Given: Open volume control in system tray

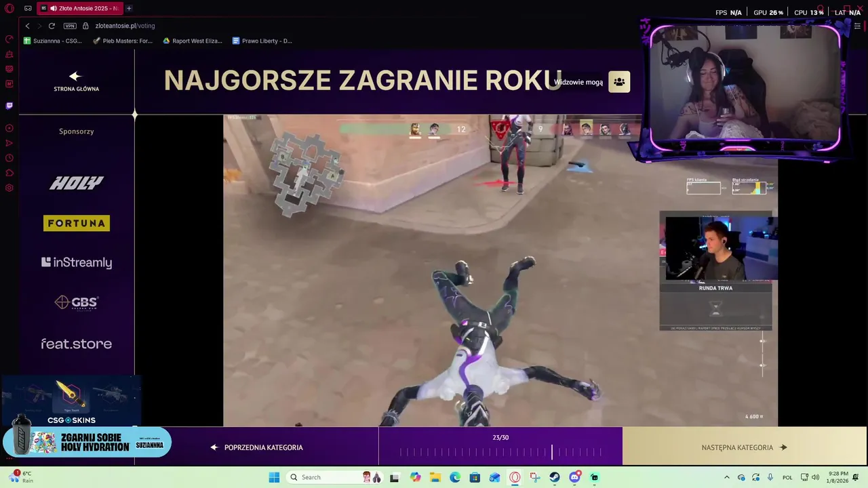Looking at the screenshot, I should [x=815, y=477].
